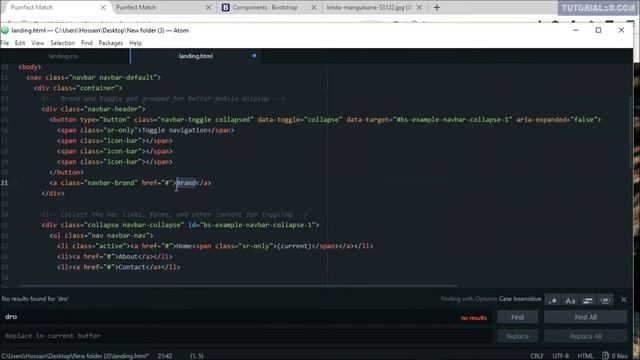This screenshot has width=640, height=360.
Task: Toggle whole word search option
Action: click(x=605, y=300)
